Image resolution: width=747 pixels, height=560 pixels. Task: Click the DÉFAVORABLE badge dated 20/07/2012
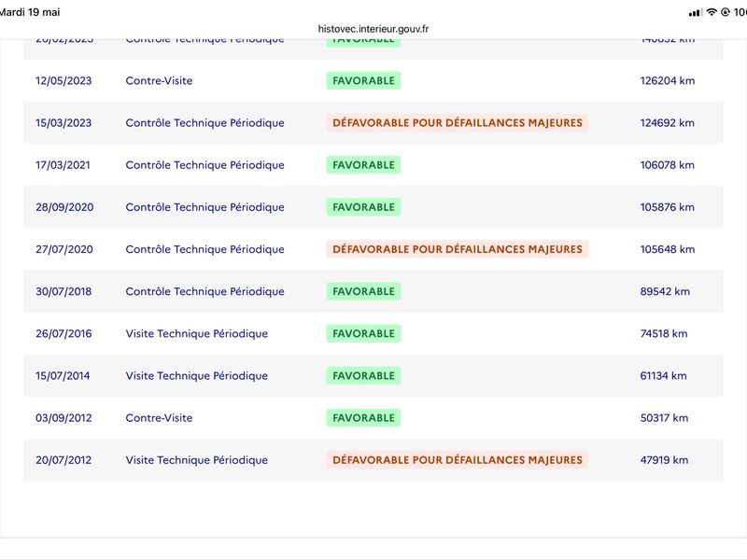coord(458,460)
